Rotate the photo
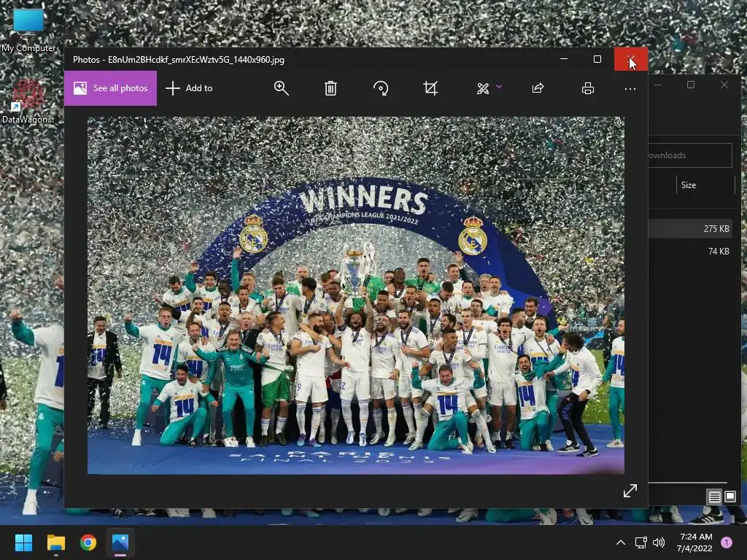Viewport: 747px width, 560px height. tap(381, 88)
